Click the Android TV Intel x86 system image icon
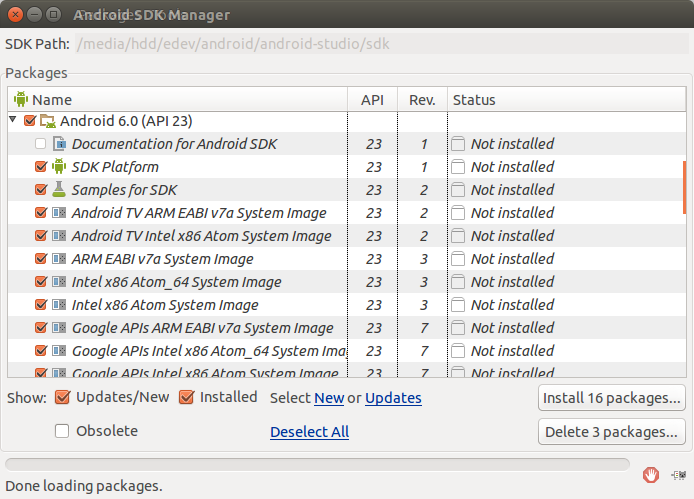Screen dimensions: 694x499 59,236
